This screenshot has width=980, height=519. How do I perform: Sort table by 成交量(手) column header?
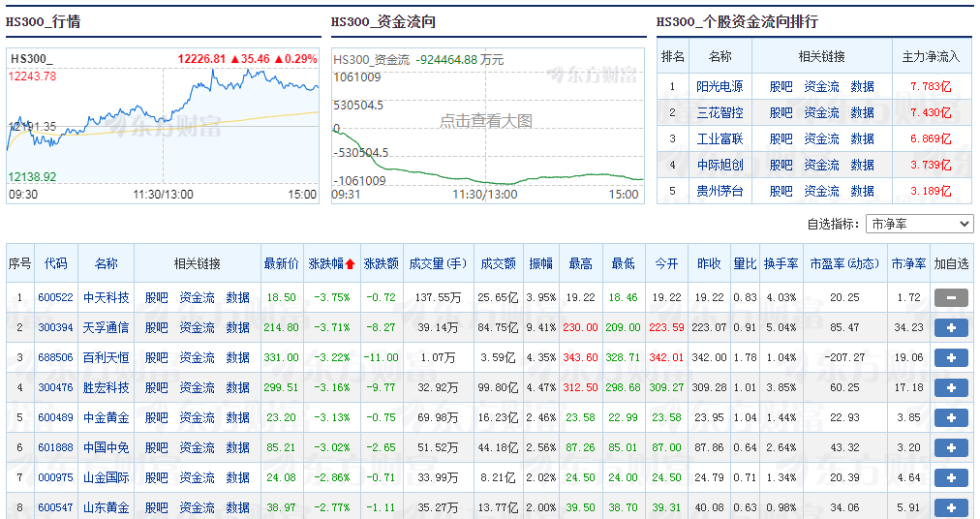(438, 264)
